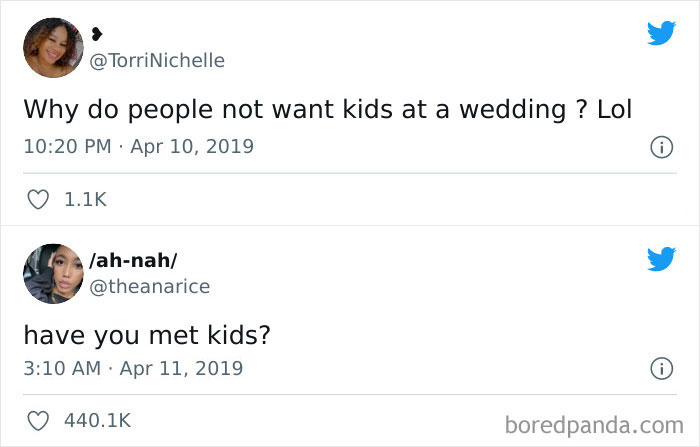Open theanarice's profile picture
The height and width of the screenshot is (447, 700).
52,273
